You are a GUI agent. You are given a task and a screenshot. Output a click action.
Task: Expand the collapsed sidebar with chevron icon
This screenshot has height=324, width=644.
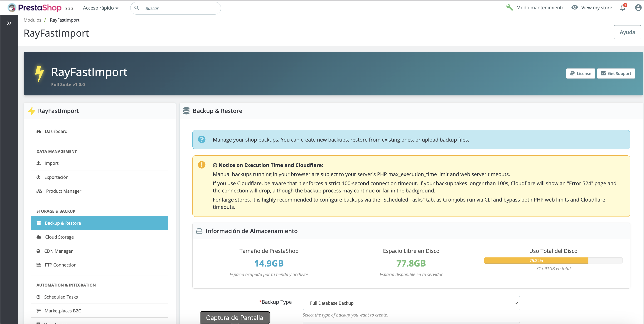tap(9, 23)
